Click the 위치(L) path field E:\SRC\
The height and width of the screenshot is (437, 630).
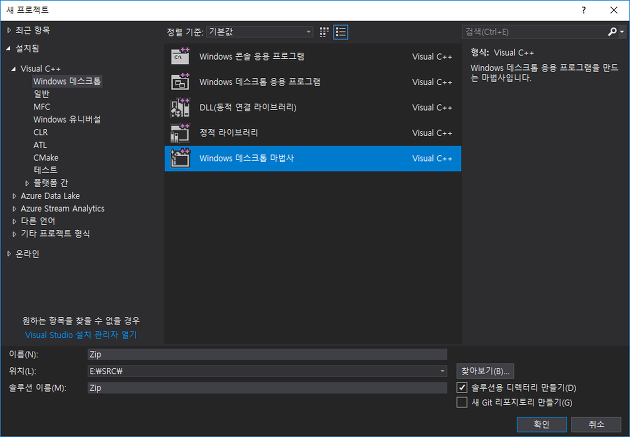point(263,371)
